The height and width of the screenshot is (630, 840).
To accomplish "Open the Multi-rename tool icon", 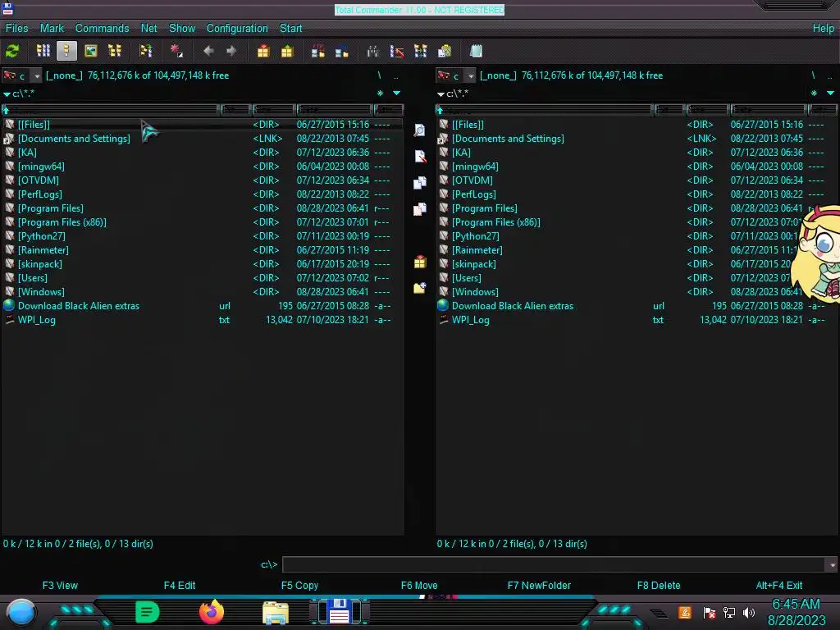I will pos(397,52).
